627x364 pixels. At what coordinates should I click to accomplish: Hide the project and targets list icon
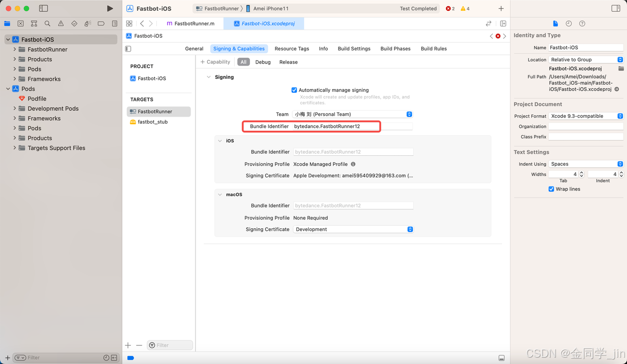pos(128,49)
